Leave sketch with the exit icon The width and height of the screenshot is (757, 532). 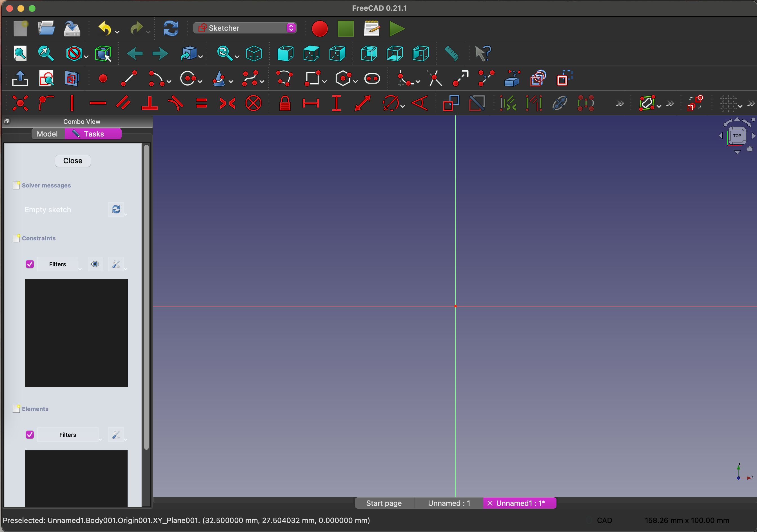[20, 79]
